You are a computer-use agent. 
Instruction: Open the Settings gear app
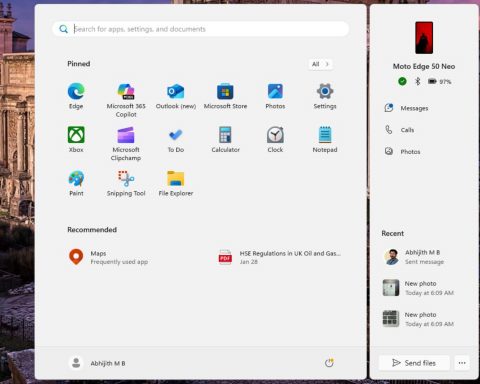coord(325,96)
